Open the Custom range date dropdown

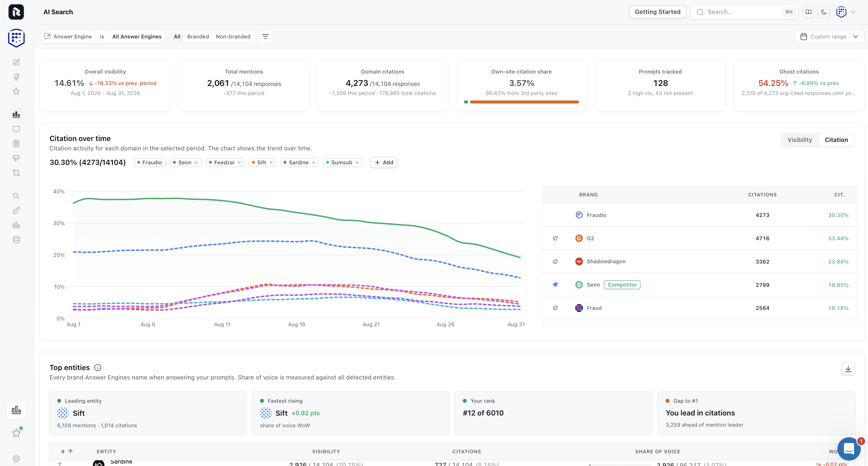pyautogui.click(x=829, y=37)
